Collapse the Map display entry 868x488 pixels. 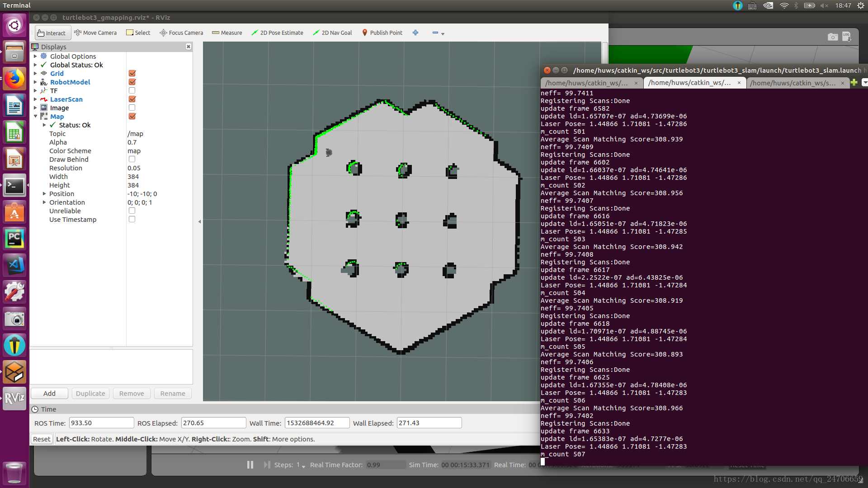tap(35, 117)
